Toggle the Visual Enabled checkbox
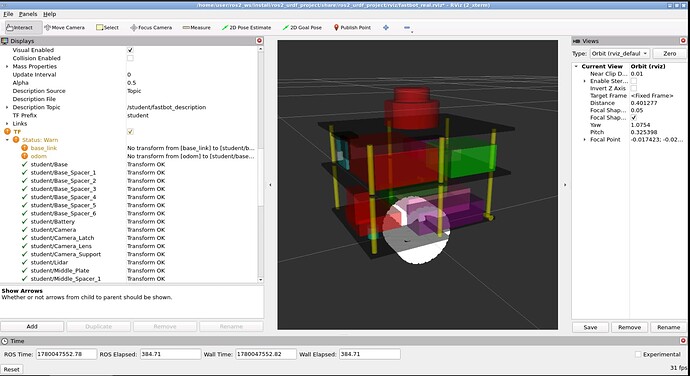Image resolution: width=690 pixels, height=376 pixels. coord(130,50)
